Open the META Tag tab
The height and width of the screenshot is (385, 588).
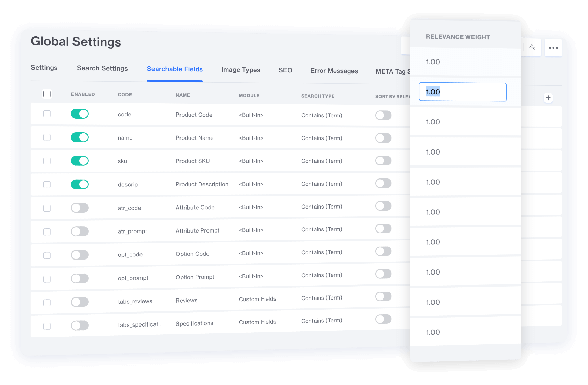[x=393, y=71]
